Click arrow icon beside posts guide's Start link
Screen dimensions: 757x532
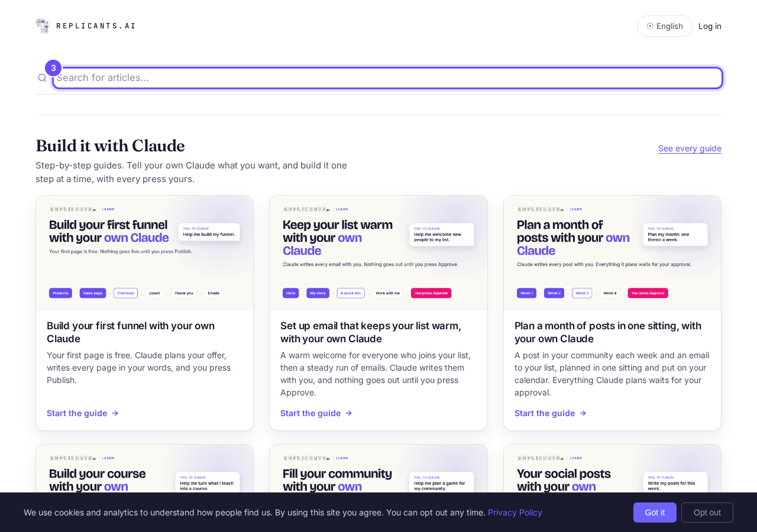[583, 413]
